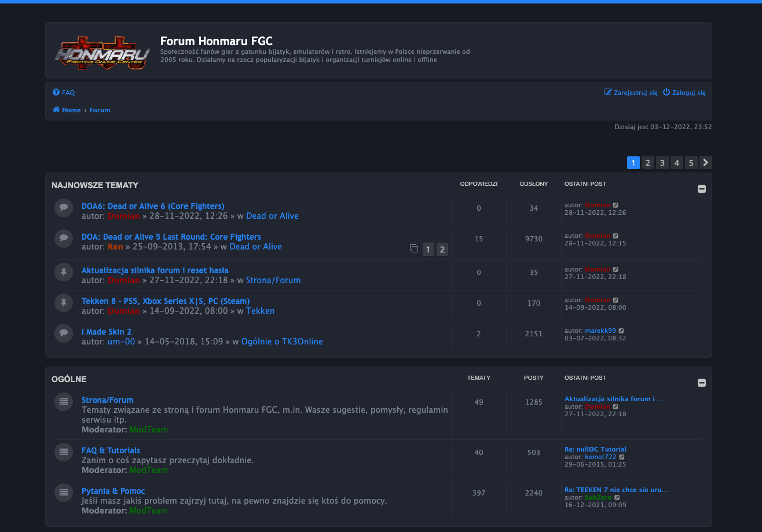Open the FAQ & Tutorials forum
The image size is (762, 532).
pyautogui.click(x=111, y=450)
